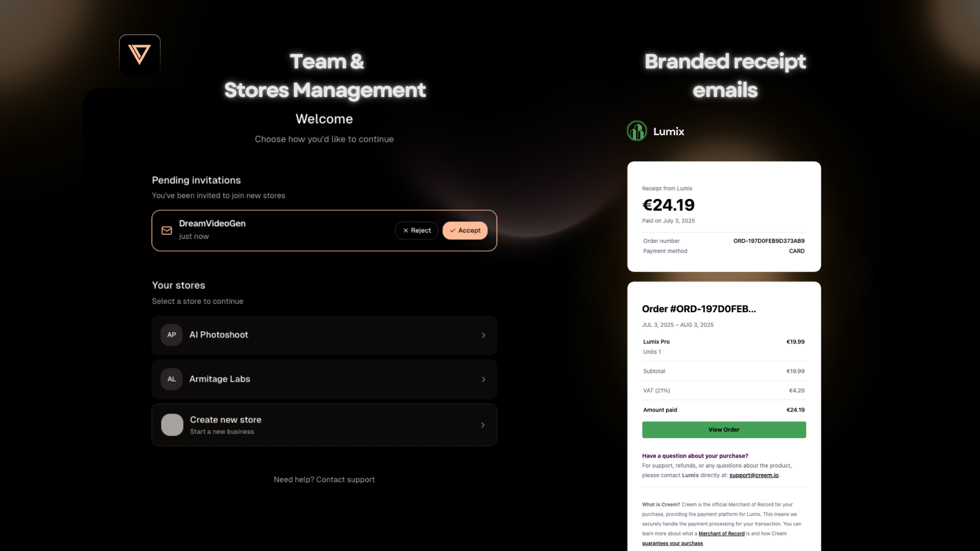Open the guarantees your purchase link
980x551 pixels.
pos(672,543)
